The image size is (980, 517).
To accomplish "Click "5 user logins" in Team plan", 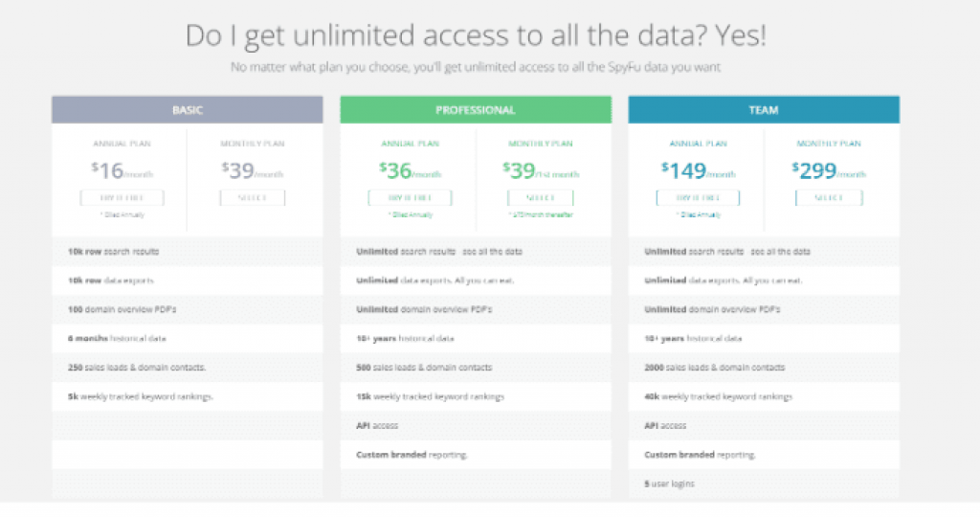I will point(670,483).
